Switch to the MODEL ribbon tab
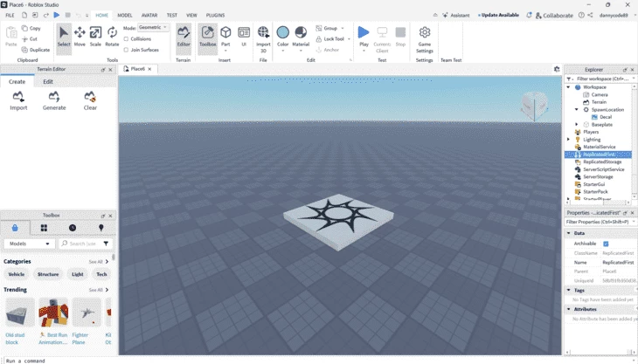638x364 pixels. 124,15
